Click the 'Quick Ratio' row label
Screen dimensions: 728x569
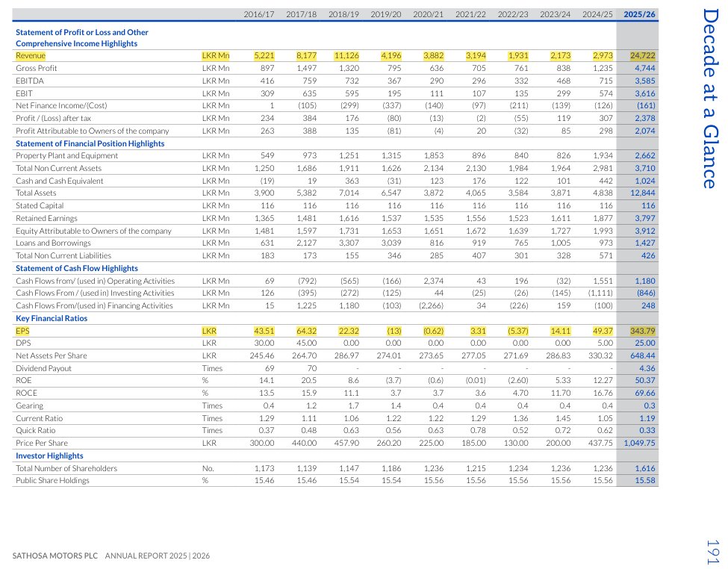click(35, 431)
